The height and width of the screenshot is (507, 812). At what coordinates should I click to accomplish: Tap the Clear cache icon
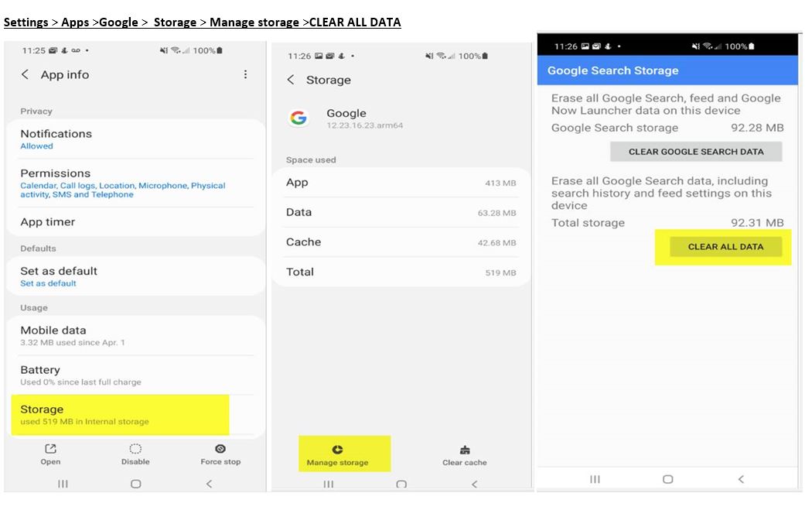(465, 450)
